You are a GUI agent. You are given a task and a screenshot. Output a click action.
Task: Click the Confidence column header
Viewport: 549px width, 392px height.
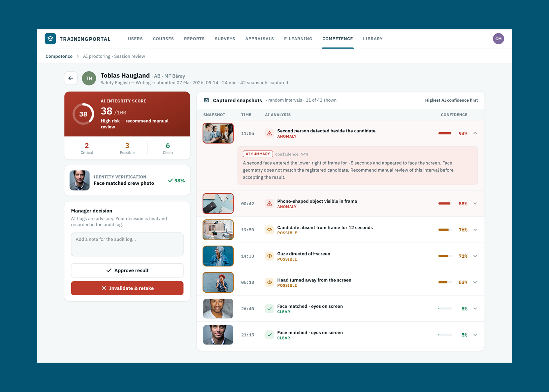(x=454, y=115)
